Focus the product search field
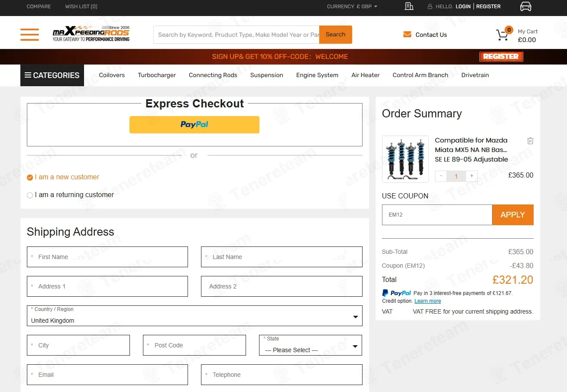The height and width of the screenshot is (392, 567). pyautogui.click(x=237, y=35)
